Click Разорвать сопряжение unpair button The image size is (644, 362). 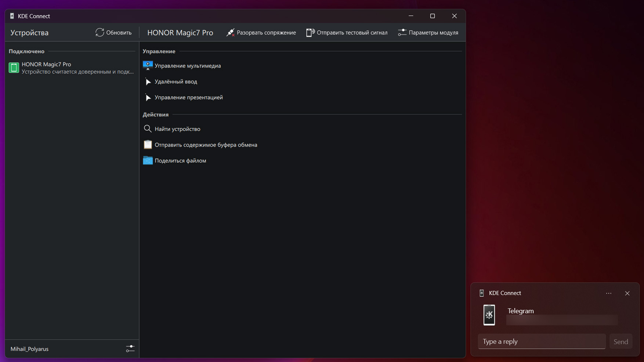tap(261, 33)
